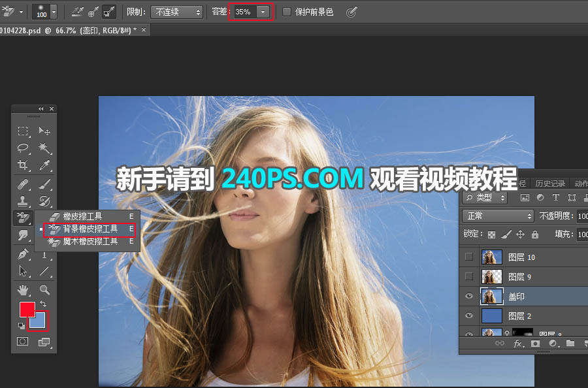The image size is (588, 388).
Task: Click the Background Eraser tool in the toolbox
Action: click(x=23, y=218)
